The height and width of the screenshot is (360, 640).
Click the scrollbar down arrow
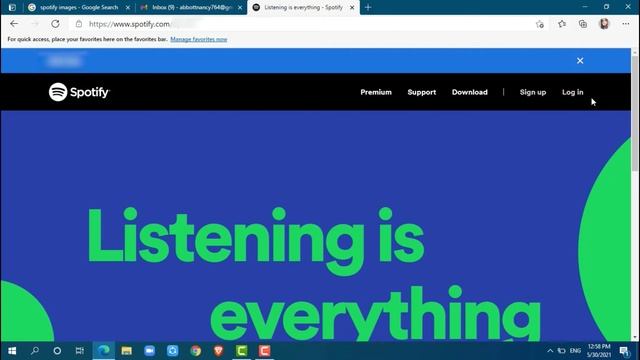(635, 338)
